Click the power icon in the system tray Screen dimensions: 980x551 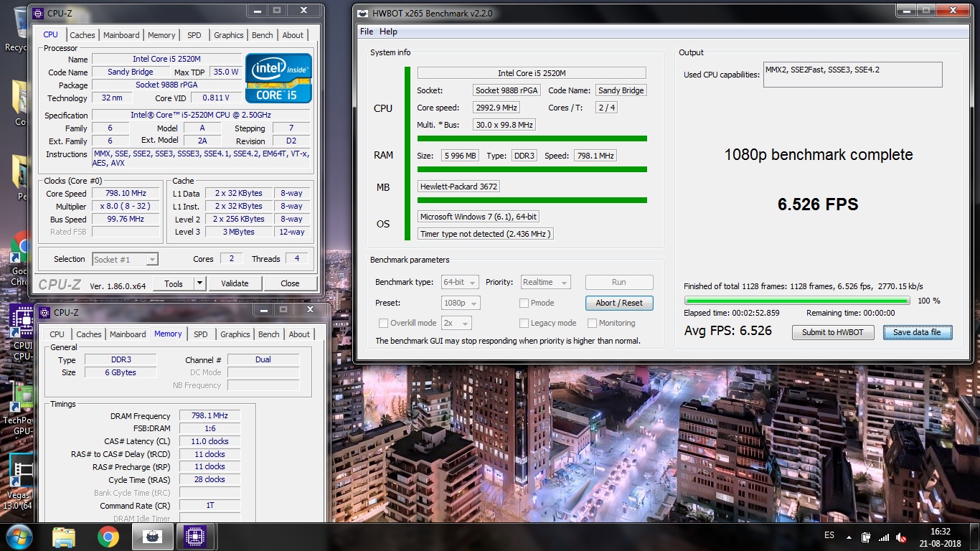865,537
